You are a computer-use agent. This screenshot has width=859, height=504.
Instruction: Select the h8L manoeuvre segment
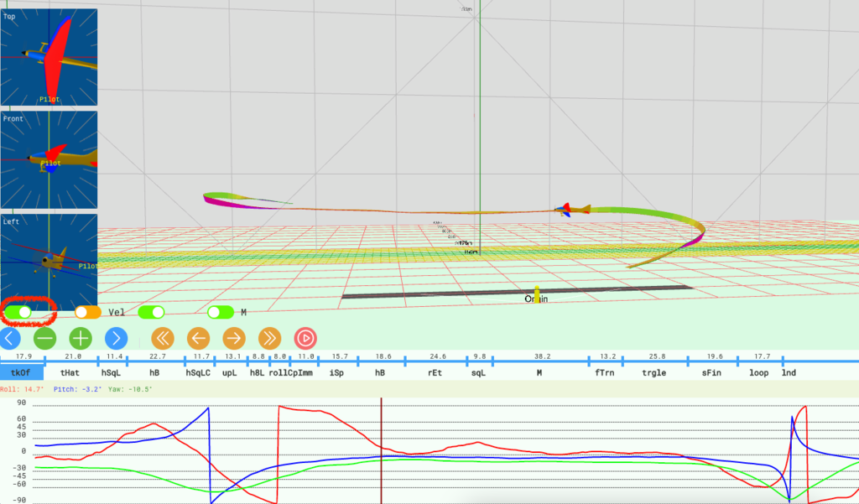(x=257, y=372)
